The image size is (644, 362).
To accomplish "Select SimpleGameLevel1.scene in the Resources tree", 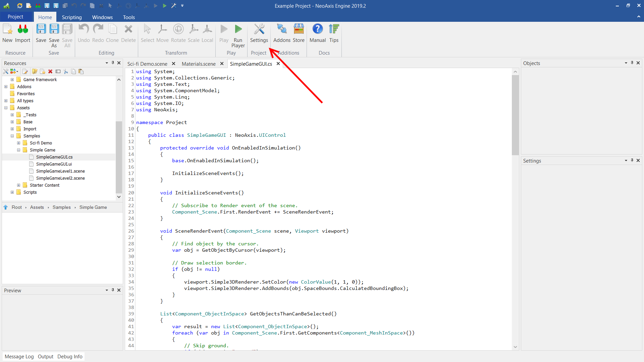I will coord(60,171).
